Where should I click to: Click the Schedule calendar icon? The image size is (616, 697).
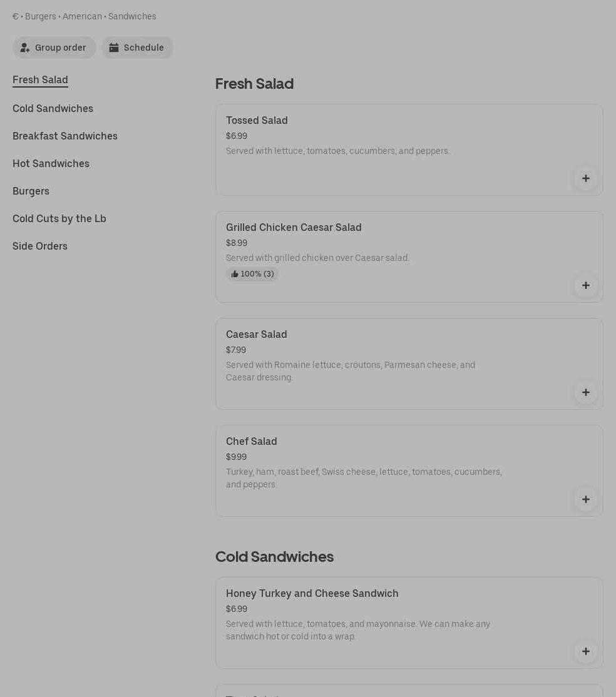click(114, 48)
